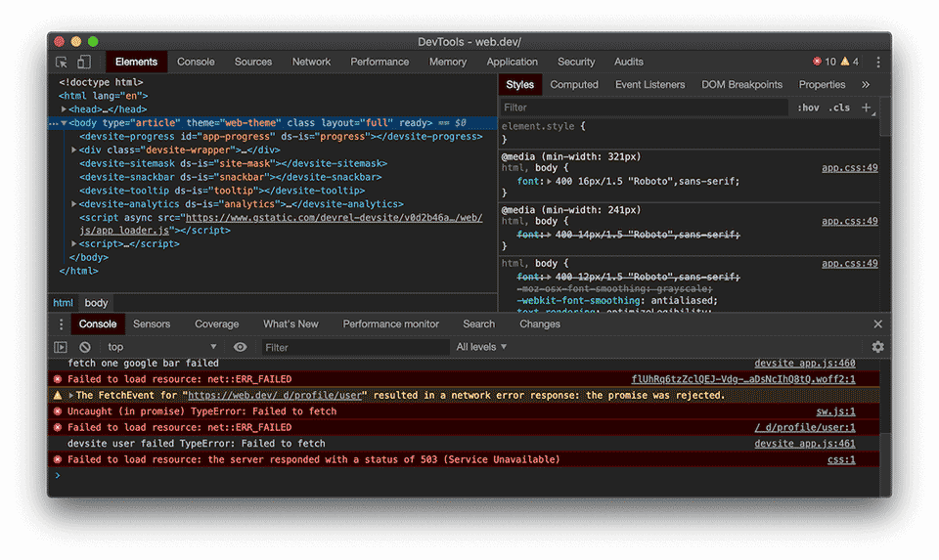The height and width of the screenshot is (560, 939).
Task: Activate the inspect element picker icon
Action: 62,62
